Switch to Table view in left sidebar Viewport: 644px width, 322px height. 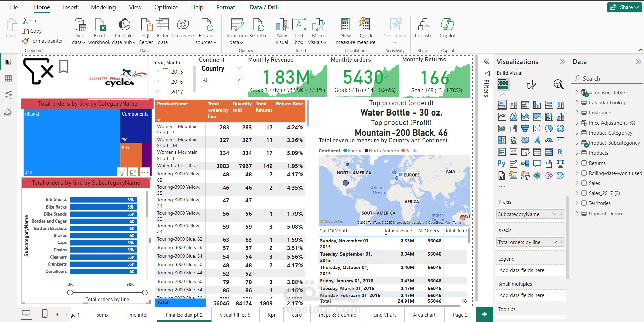click(x=9, y=78)
